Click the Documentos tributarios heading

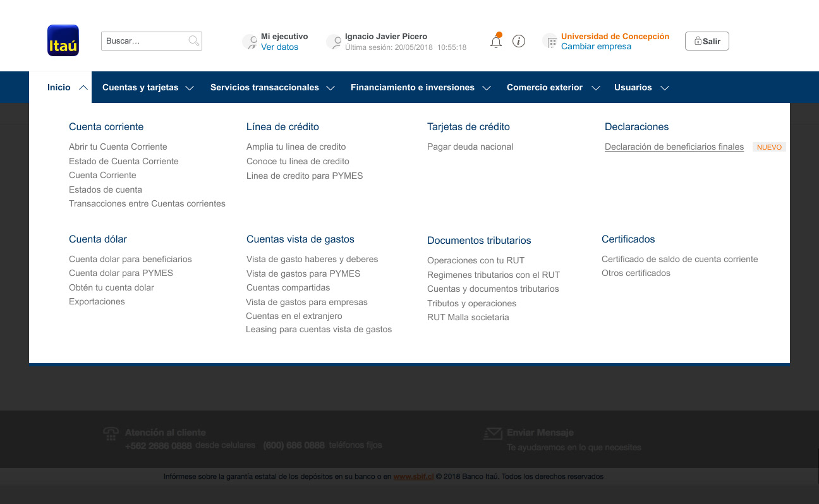point(479,241)
